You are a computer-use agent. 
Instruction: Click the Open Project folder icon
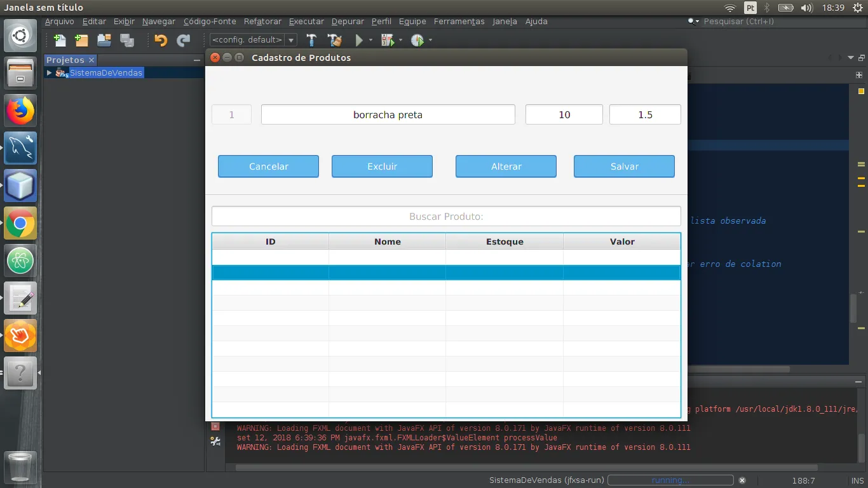click(104, 40)
